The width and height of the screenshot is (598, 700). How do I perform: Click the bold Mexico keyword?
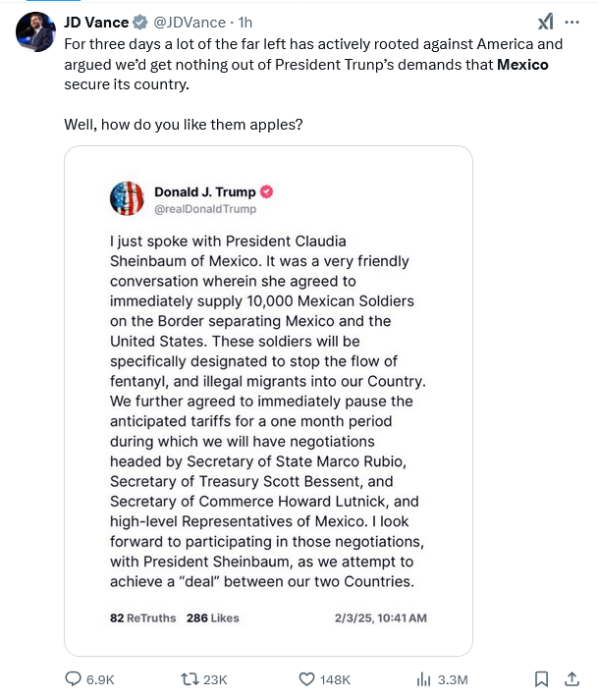point(522,65)
